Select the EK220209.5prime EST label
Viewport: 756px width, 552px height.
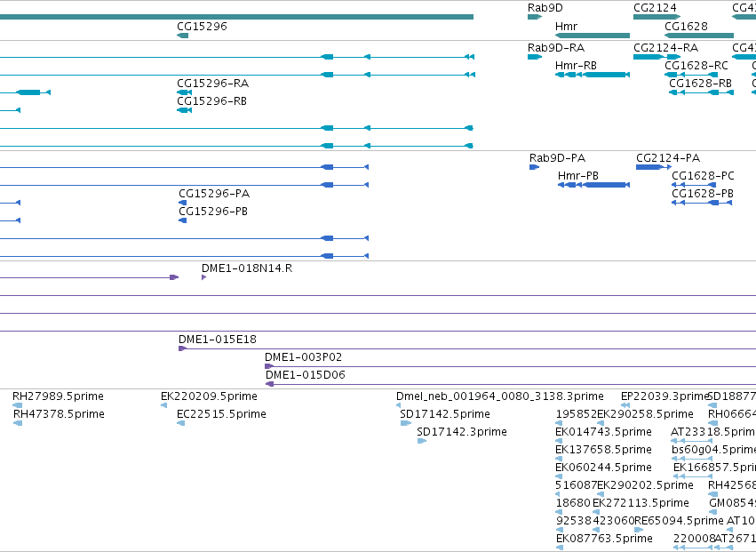(x=209, y=396)
